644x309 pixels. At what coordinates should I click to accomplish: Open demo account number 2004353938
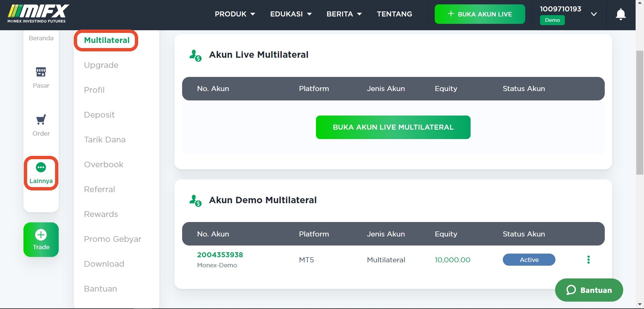click(x=220, y=255)
